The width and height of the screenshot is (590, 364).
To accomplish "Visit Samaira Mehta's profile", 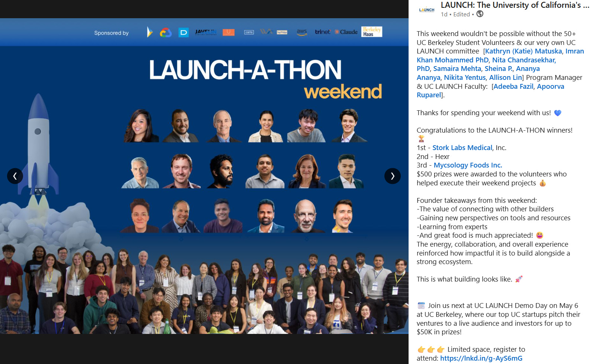I will [x=457, y=69].
